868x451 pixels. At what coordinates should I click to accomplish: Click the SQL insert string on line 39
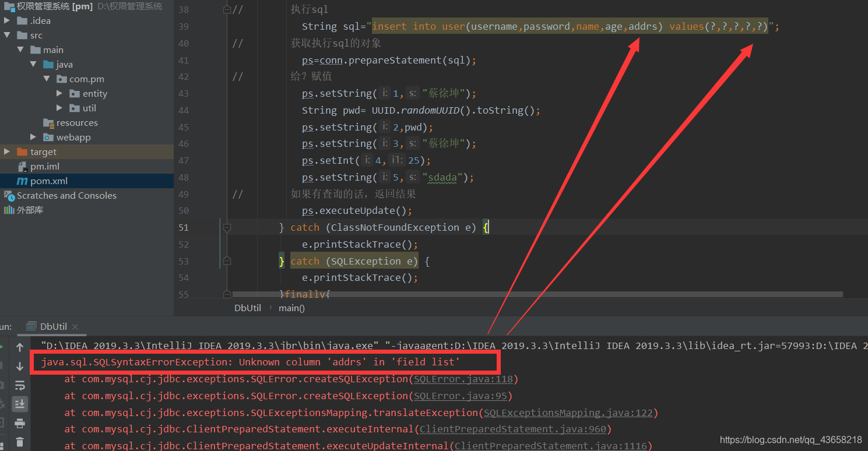tap(570, 27)
